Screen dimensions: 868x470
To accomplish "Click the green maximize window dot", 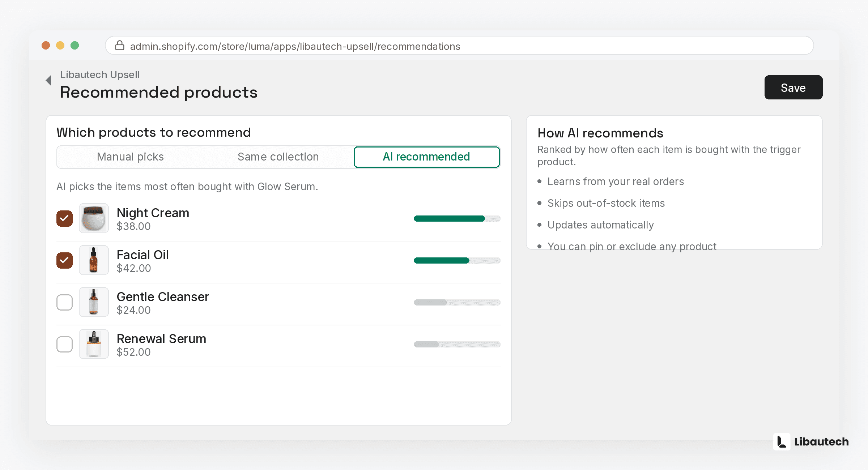I will click(x=75, y=46).
